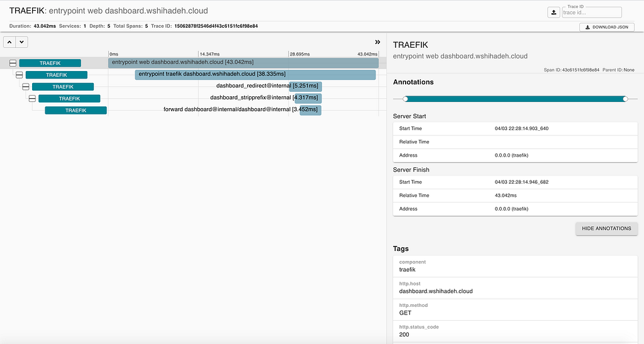Click the Server Finish annotation marker
644x344 pixels.
[x=625, y=99]
